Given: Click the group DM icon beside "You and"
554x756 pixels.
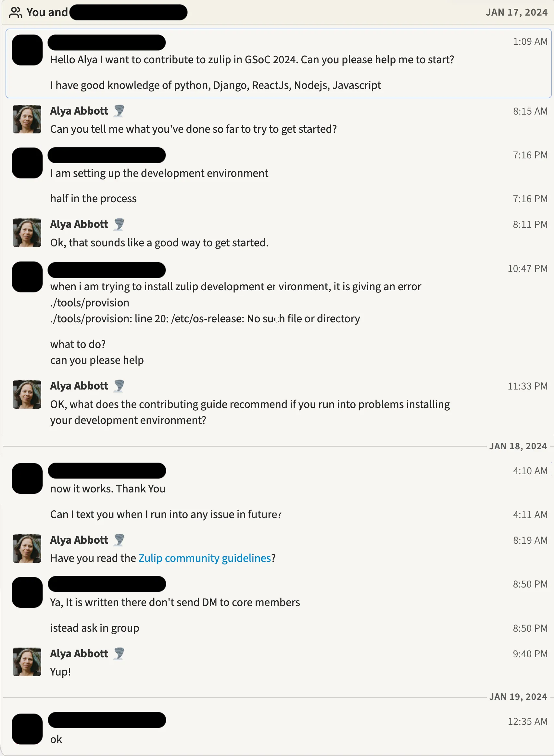Looking at the screenshot, I should [x=16, y=13].
